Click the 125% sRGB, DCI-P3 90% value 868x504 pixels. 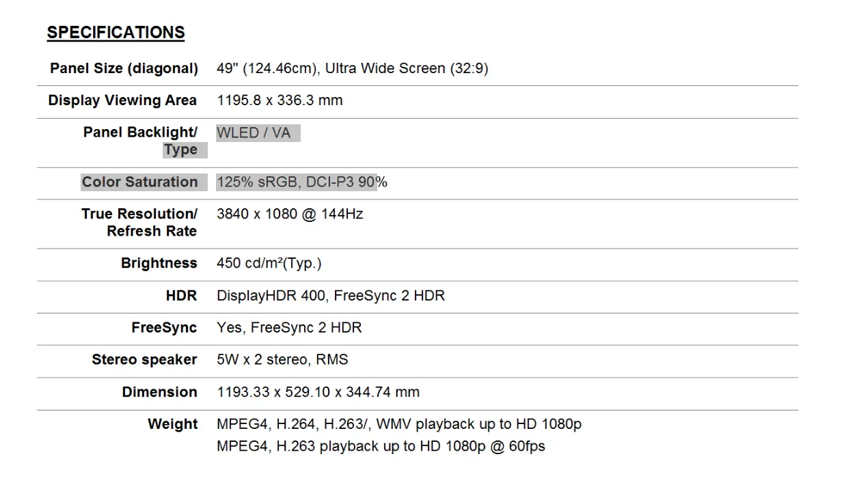point(301,182)
